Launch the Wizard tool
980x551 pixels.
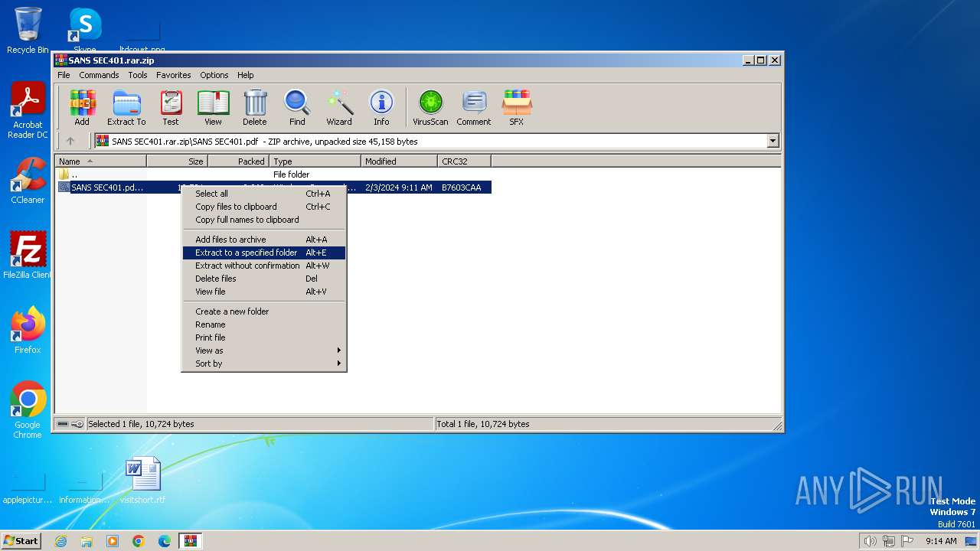point(339,107)
